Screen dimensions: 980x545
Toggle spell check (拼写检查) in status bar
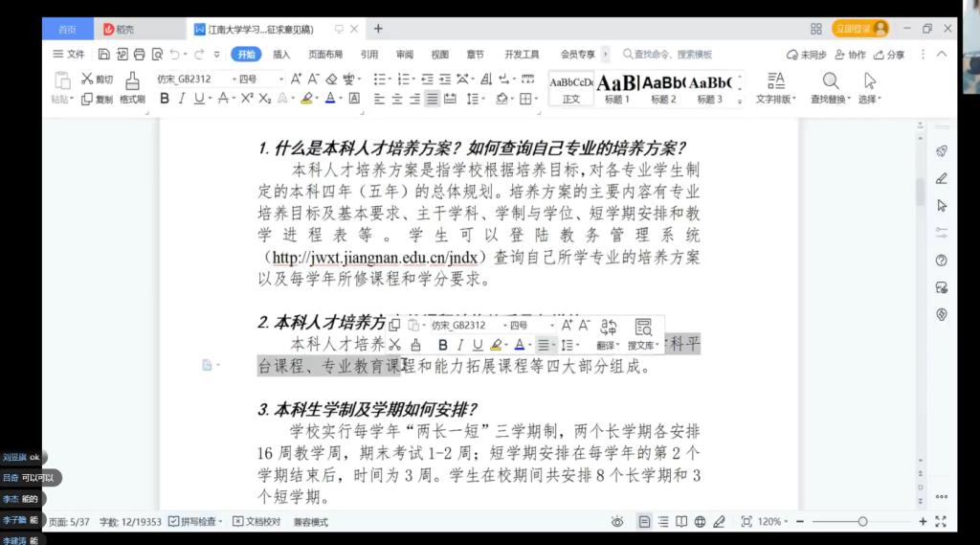click(194, 522)
